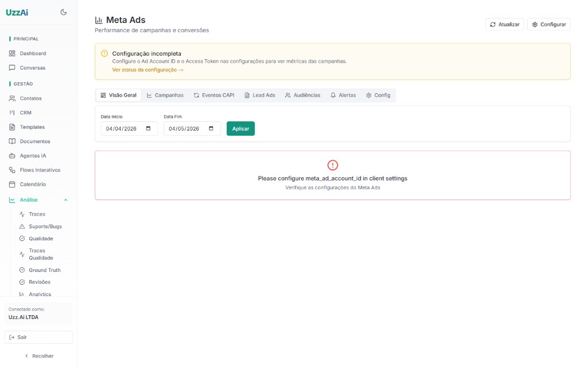Click the yellow warning icon in banner
Screen dimensions: 588x368
105,53
